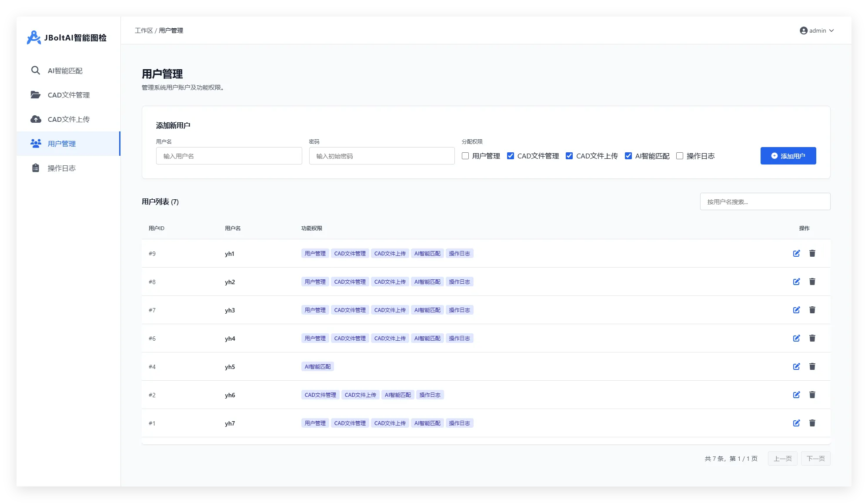
Task: Click the admin user avatar icon
Action: [803, 30]
